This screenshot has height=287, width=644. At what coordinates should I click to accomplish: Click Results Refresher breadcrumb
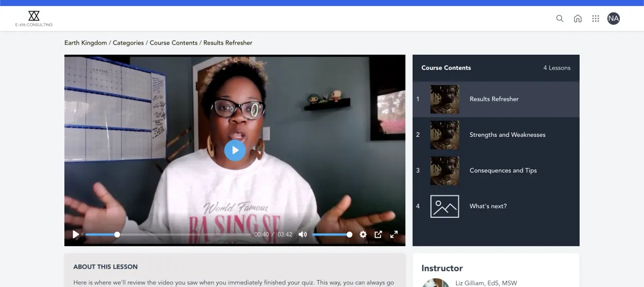point(228,43)
